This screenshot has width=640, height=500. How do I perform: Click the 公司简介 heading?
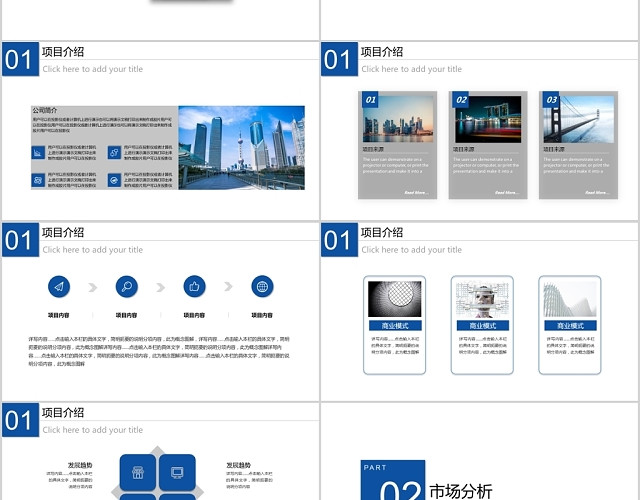coord(45,110)
